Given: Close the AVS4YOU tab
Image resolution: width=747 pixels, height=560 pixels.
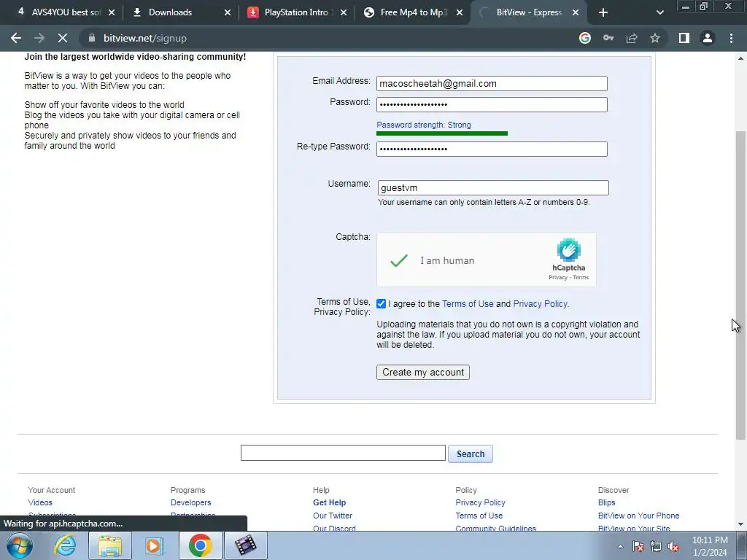Looking at the screenshot, I should tap(112, 12).
